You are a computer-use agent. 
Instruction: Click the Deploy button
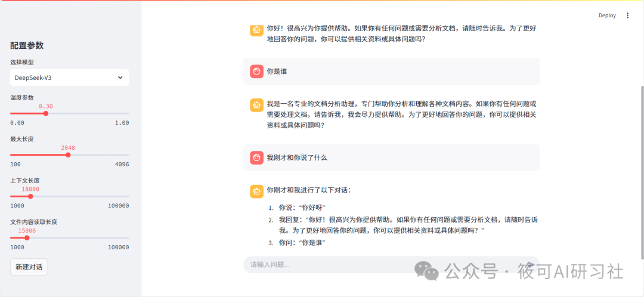(x=607, y=16)
